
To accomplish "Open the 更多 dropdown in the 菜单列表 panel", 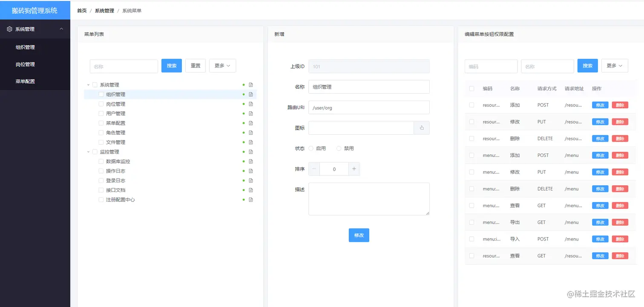I will tap(222, 66).
